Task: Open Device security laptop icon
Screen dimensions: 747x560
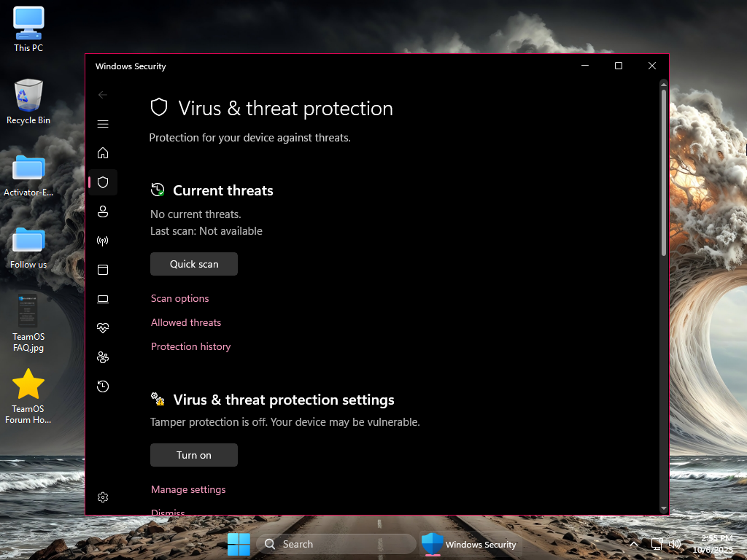Action: click(x=102, y=299)
